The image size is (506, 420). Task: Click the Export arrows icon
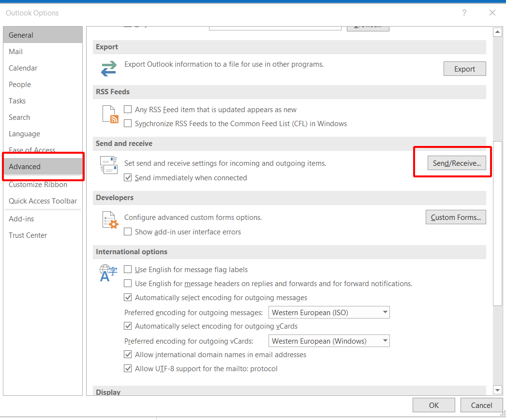tap(109, 69)
